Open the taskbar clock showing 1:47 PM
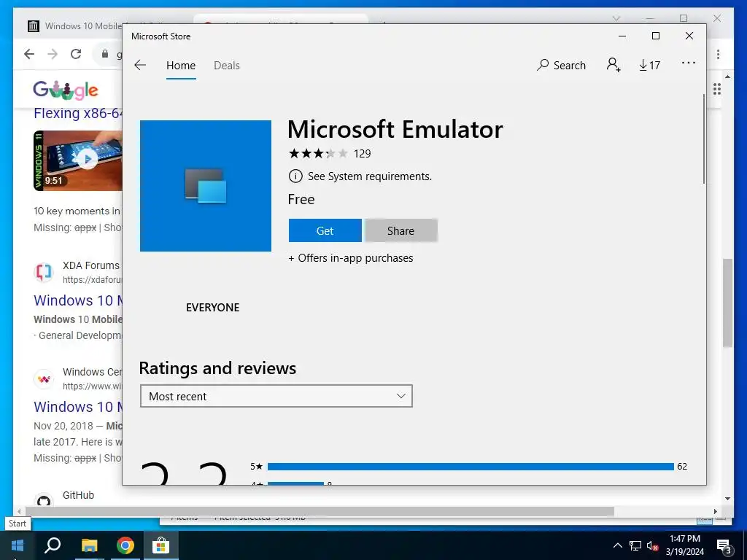Viewport: 747px width, 560px height. [684, 545]
